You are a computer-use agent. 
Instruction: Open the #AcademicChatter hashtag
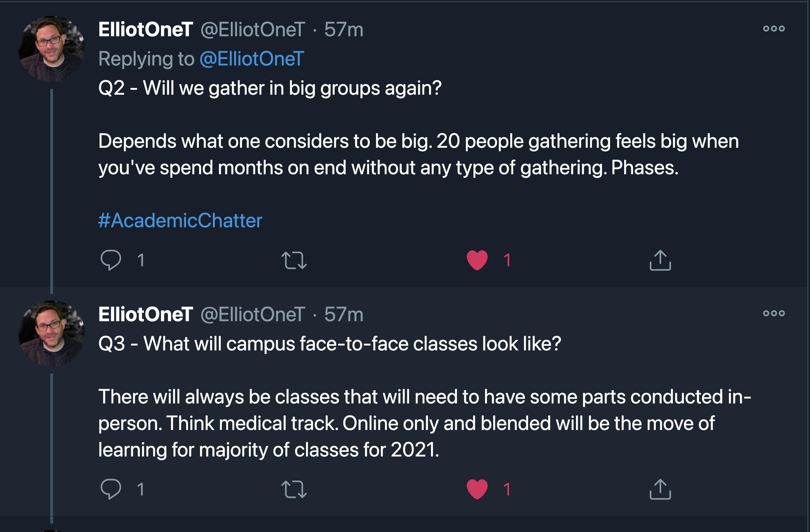180,221
